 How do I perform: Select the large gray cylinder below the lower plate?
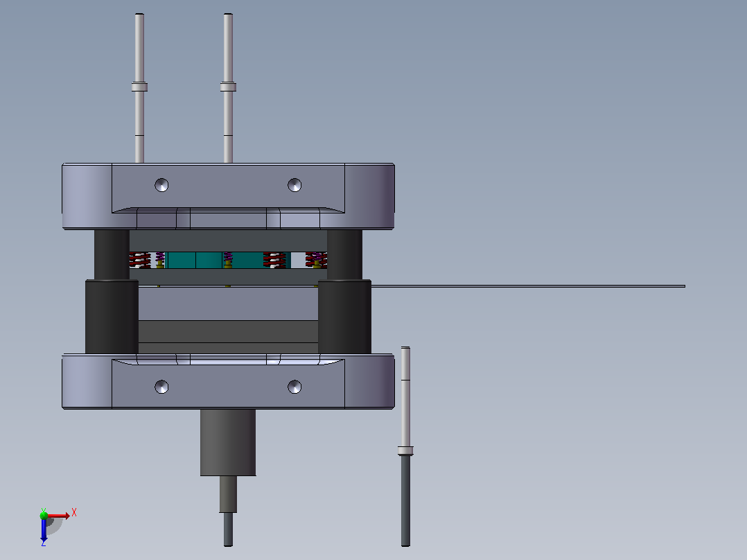(x=228, y=442)
